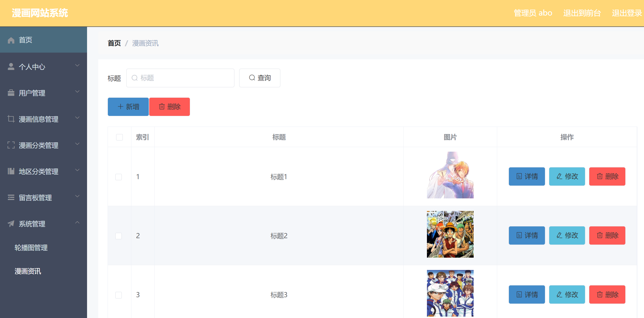Open the One Piece thumbnail in row 2
The image size is (644, 318).
450,234
